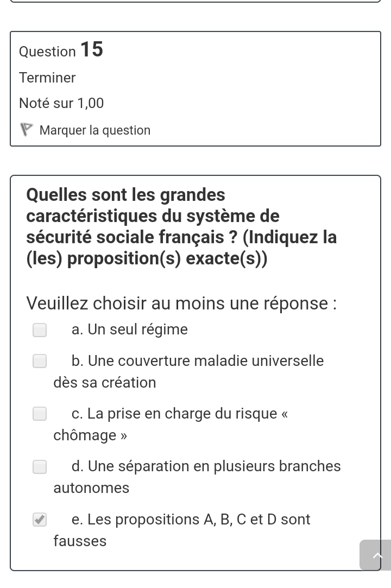Click the 'Marquer la question' link
The height and width of the screenshot is (588, 391).
pyautogui.click(x=95, y=130)
